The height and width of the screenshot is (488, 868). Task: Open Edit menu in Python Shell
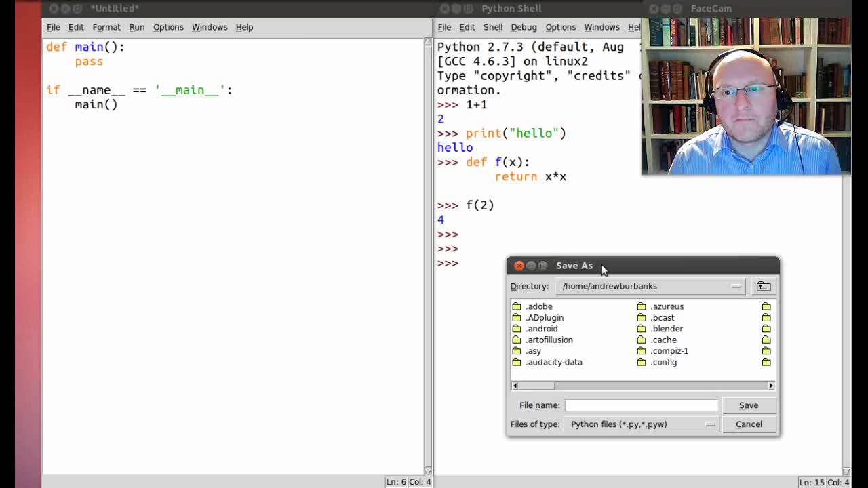(x=467, y=27)
